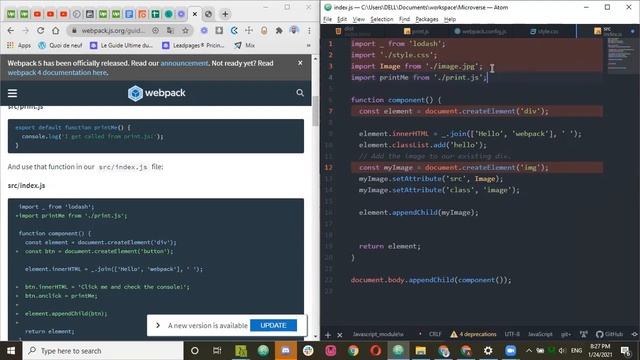Open Atom's Packages menu
The width and height of the screenshot is (640, 360).
click(x=427, y=19)
